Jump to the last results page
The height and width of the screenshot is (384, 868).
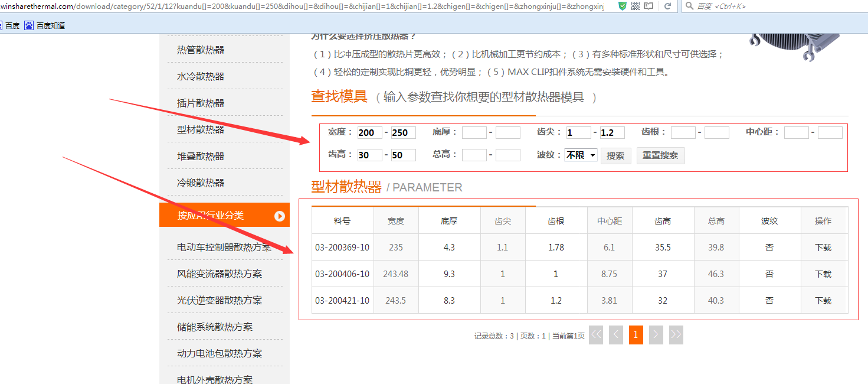676,335
